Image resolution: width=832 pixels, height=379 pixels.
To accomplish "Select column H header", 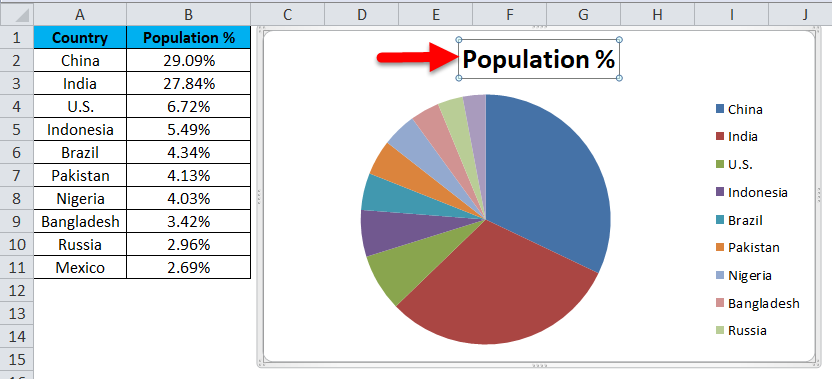I will coord(657,15).
